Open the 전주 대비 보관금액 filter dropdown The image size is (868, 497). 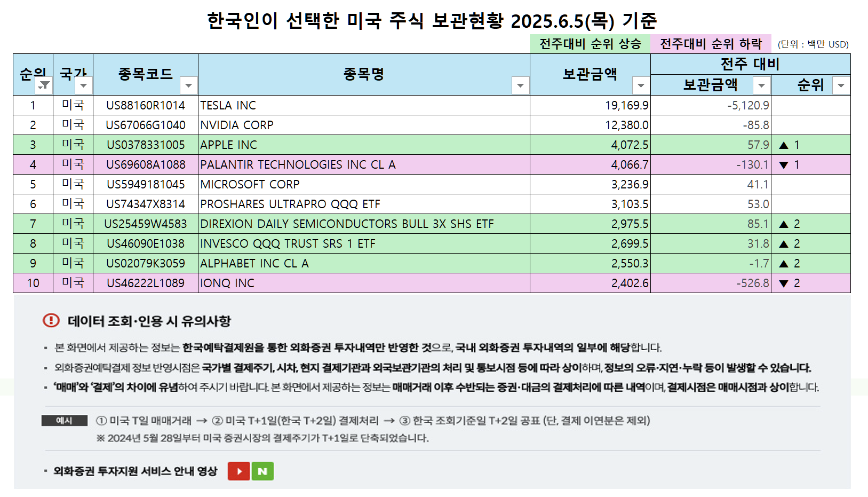tap(761, 85)
